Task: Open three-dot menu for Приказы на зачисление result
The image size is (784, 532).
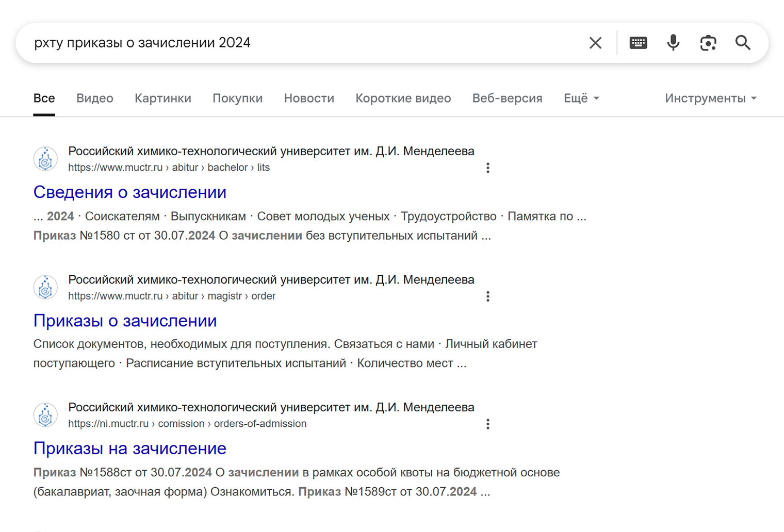Action: point(487,424)
